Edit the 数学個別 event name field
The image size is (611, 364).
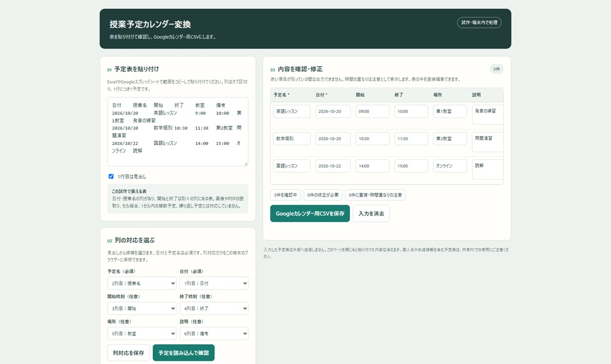(292, 139)
